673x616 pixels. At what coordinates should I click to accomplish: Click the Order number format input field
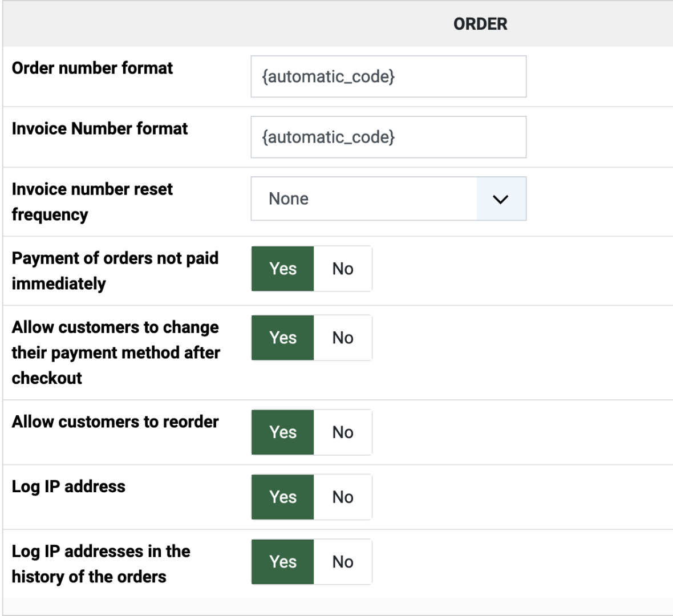[x=388, y=76]
